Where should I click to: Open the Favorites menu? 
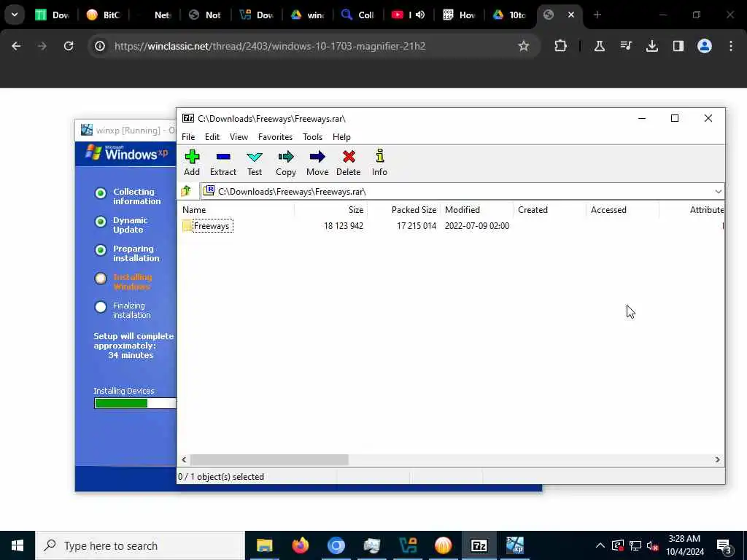tap(275, 136)
